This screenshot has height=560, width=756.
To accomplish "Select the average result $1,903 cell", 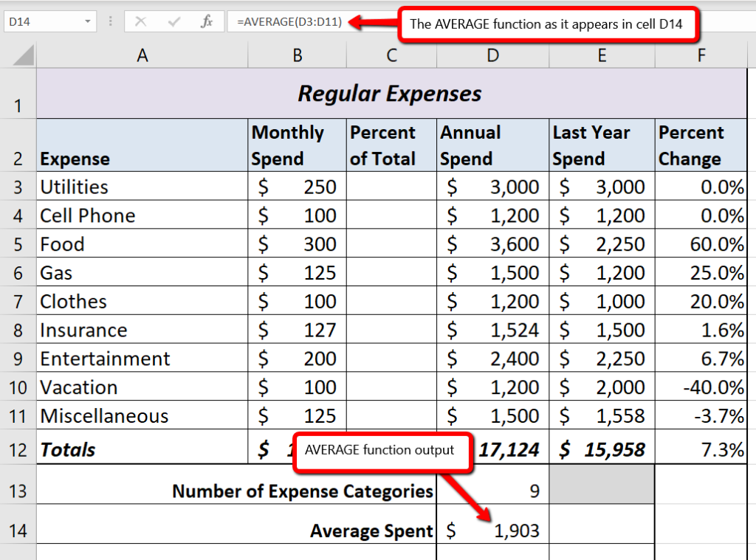I will 492,525.
